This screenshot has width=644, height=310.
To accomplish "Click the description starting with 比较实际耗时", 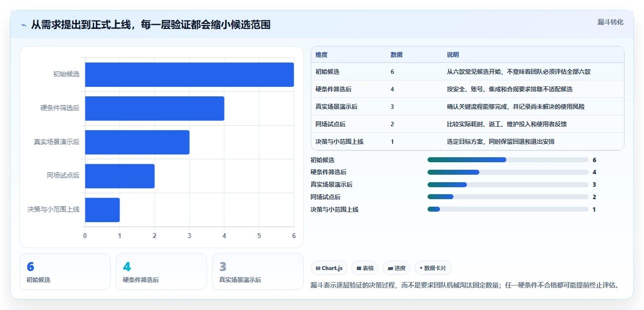I will coord(507,124).
